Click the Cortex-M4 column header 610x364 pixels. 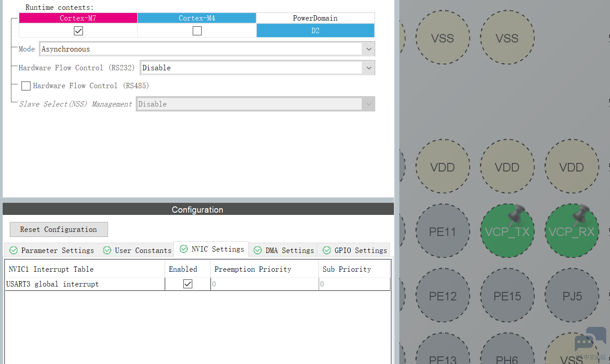coord(197,18)
